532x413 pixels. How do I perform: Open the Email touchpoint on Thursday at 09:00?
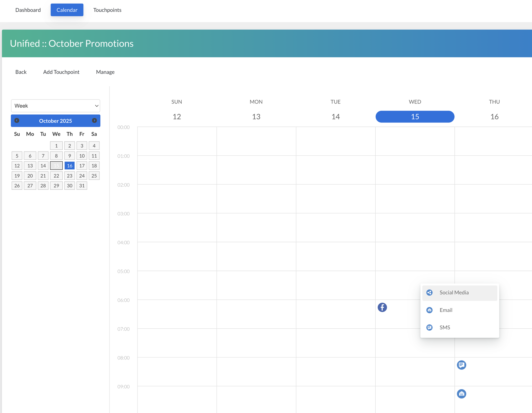coord(461,394)
